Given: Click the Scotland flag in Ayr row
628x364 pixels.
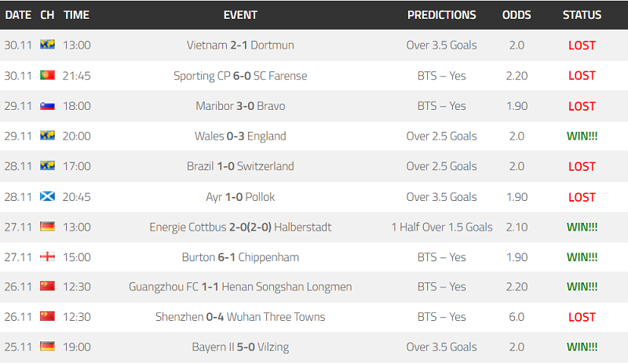Looking at the screenshot, I should pos(47,196).
